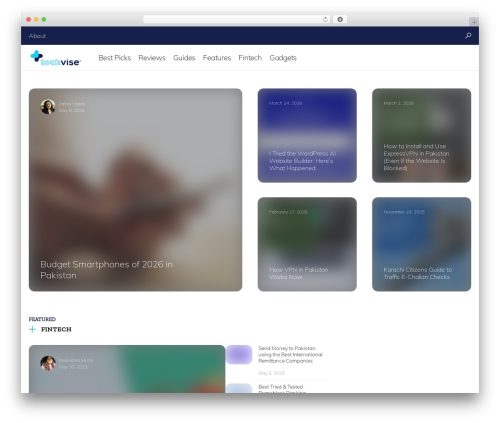500x423 pixels.
Task: Open the About link in top bar
Action: coord(37,36)
